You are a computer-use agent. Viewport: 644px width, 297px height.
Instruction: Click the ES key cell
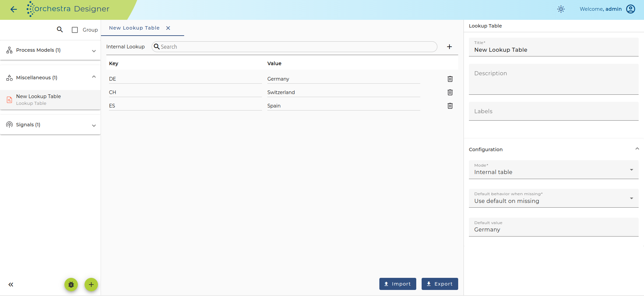[185, 106]
